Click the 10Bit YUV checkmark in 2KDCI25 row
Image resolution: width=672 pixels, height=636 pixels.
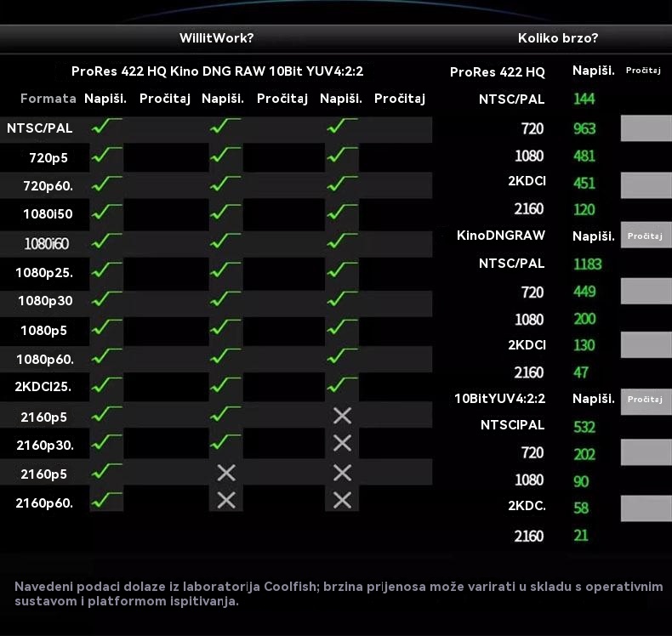pos(341,386)
